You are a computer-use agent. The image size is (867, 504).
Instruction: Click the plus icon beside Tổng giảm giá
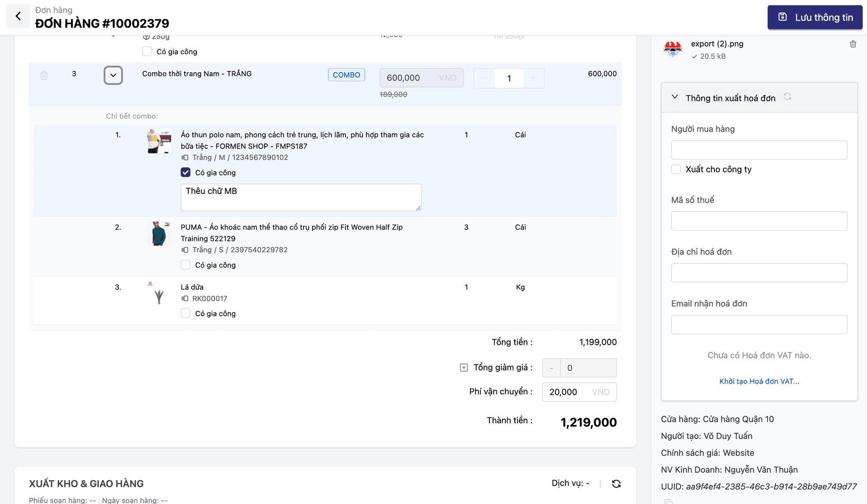pos(464,368)
